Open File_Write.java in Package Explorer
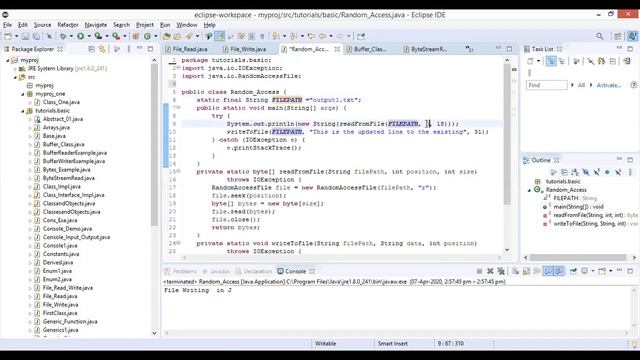The height and width of the screenshot is (360, 640). pyautogui.click(x=60, y=304)
